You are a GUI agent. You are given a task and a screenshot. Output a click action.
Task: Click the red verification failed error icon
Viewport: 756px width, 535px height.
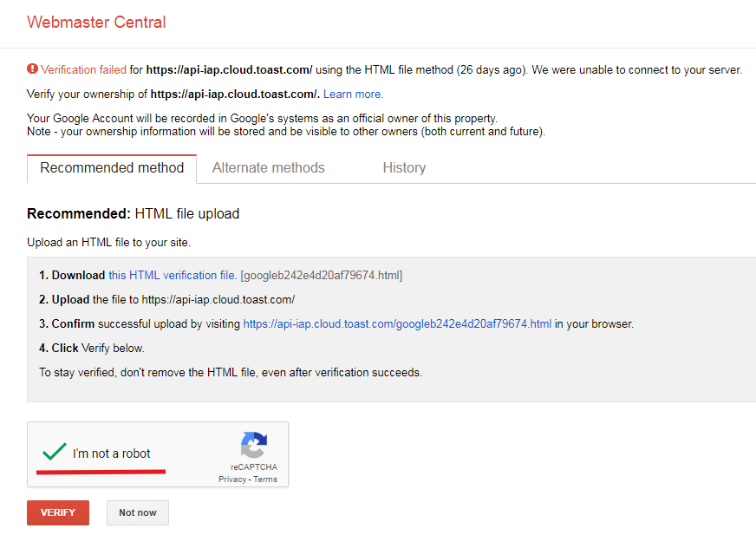[x=32, y=69]
